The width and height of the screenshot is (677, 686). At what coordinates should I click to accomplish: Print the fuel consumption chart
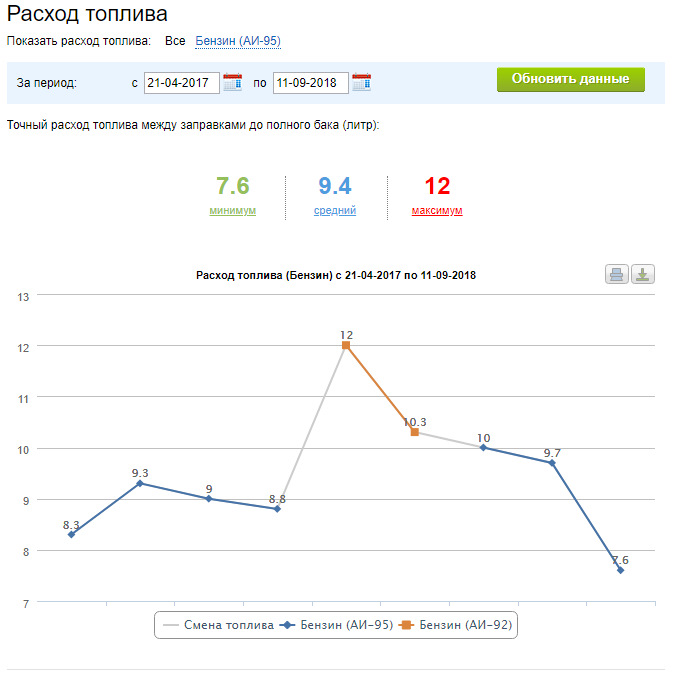coord(617,274)
